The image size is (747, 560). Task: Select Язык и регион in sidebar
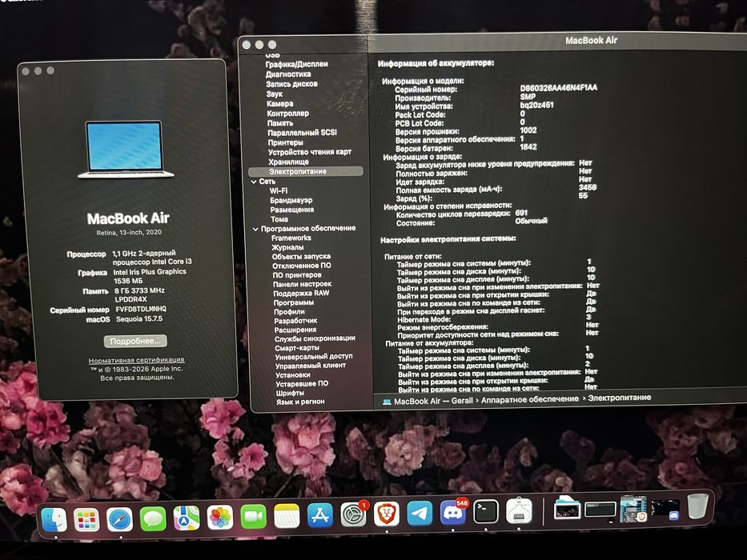pyautogui.click(x=300, y=402)
